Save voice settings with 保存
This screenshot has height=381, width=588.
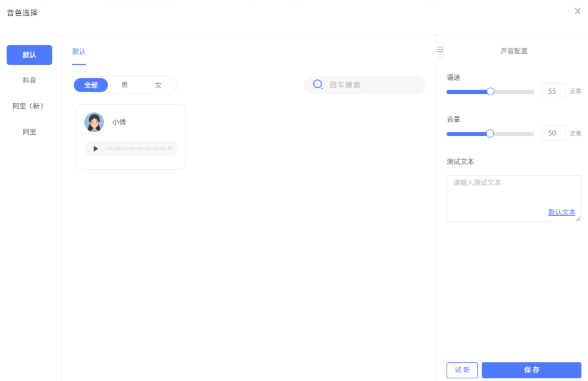(531, 370)
